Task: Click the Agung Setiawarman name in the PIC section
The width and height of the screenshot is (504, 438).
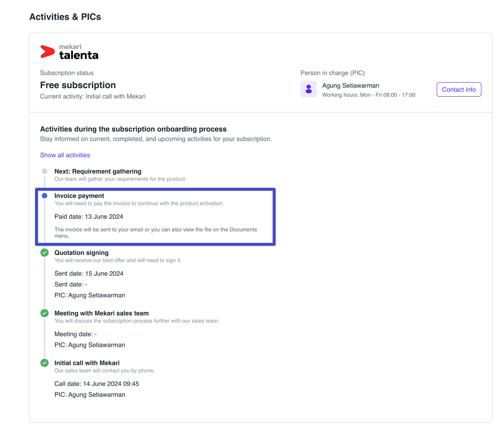Action: tap(351, 86)
